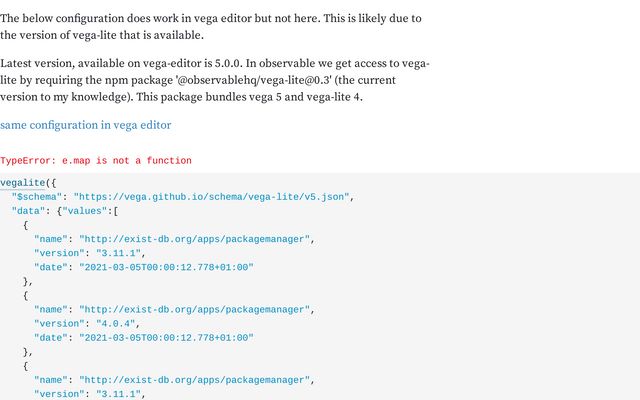The height and width of the screenshot is (400, 640).
Task: Click version "3.11.1" in the third entry
Action: [x=108, y=394]
